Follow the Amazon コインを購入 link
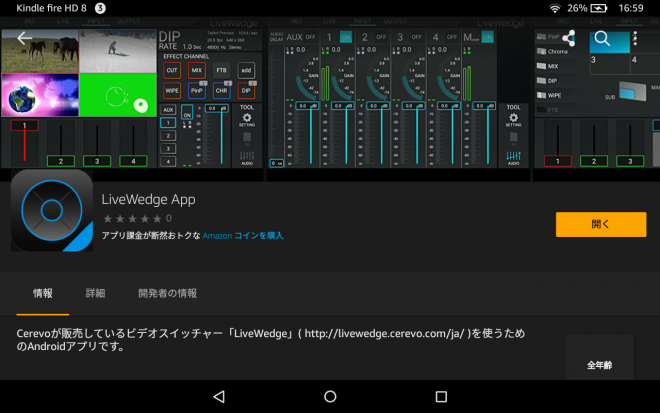Screen dimensions: 660x413 tap(243, 236)
